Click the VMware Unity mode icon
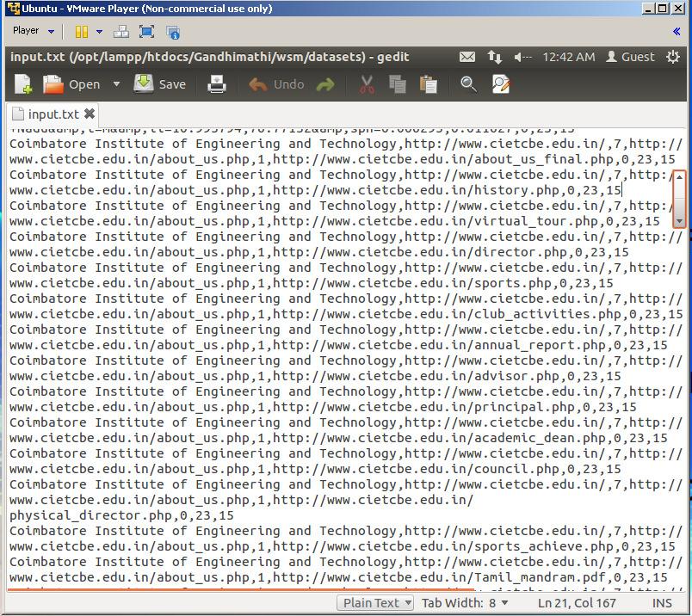 tap(172, 32)
